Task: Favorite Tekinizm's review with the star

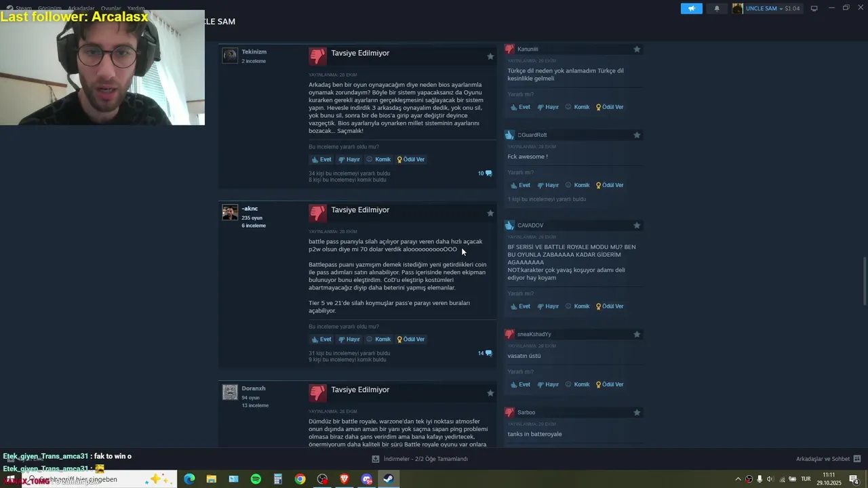Action: click(x=490, y=56)
